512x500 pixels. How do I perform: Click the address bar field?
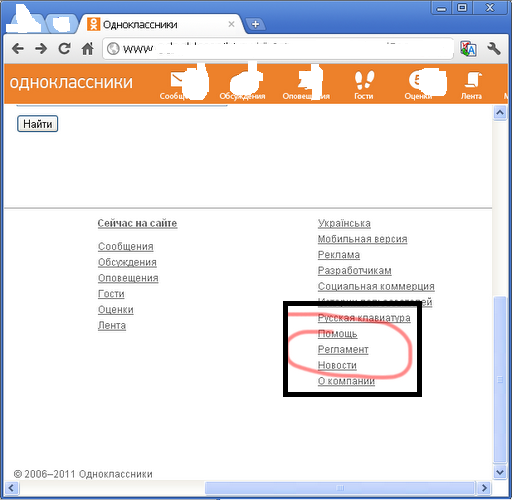pos(278,49)
